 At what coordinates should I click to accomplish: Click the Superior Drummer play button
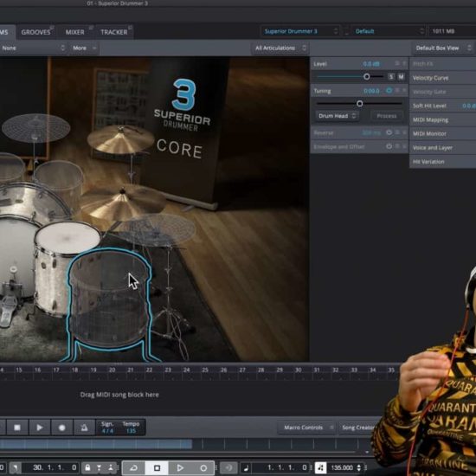click(40, 428)
